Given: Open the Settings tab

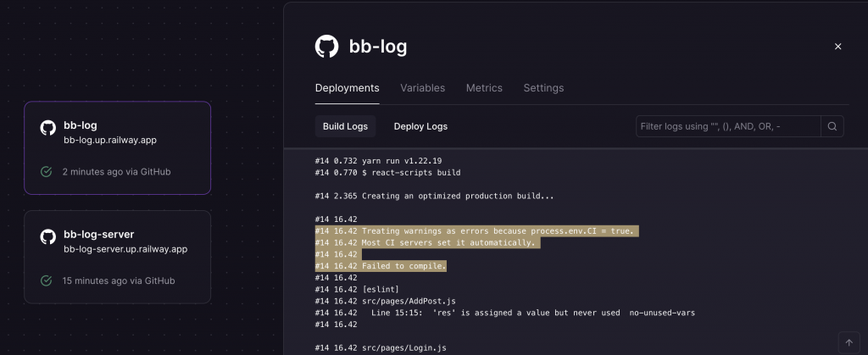Looking at the screenshot, I should [543, 88].
